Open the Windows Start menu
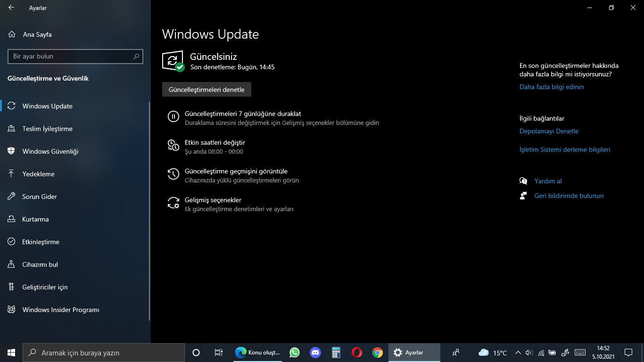Viewport: 644px width, 362px height. coord(11,353)
